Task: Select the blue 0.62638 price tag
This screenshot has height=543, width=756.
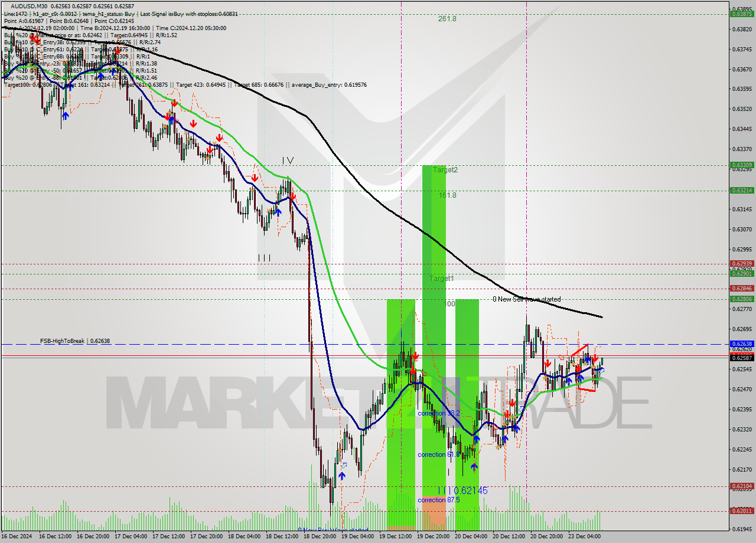Action: [x=742, y=344]
